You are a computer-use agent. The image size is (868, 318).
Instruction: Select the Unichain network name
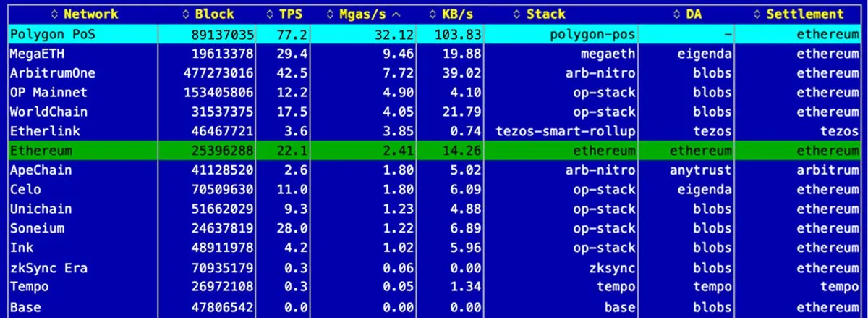[41, 209]
